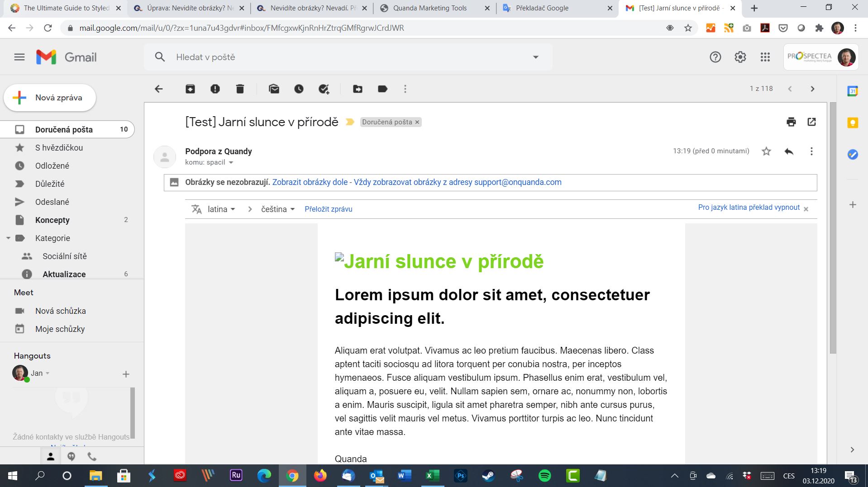Screen dimensions: 868x487
Task: Click Hledat v poště search field
Action: point(348,57)
